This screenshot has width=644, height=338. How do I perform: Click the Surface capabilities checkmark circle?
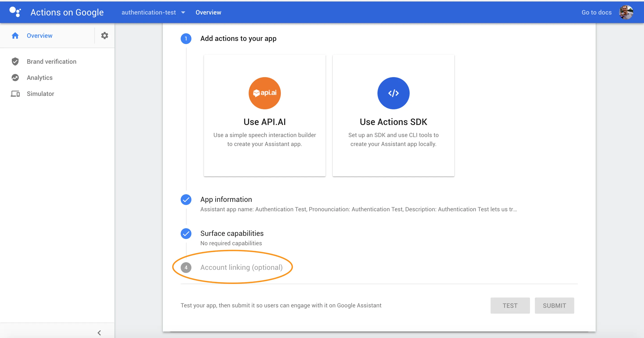click(186, 234)
